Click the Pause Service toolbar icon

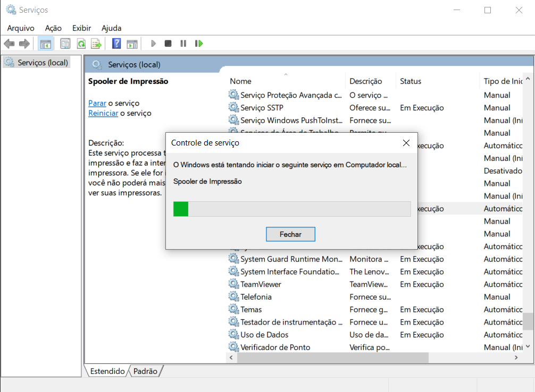(183, 44)
